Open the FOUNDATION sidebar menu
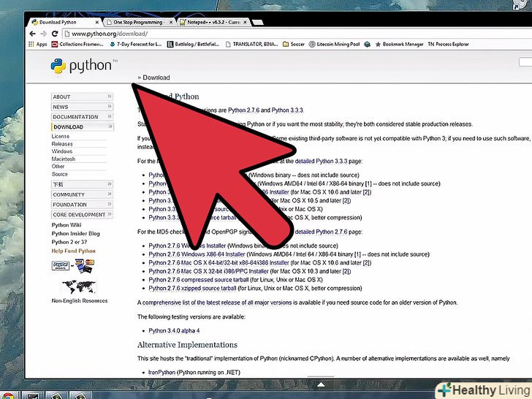 [x=82, y=205]
